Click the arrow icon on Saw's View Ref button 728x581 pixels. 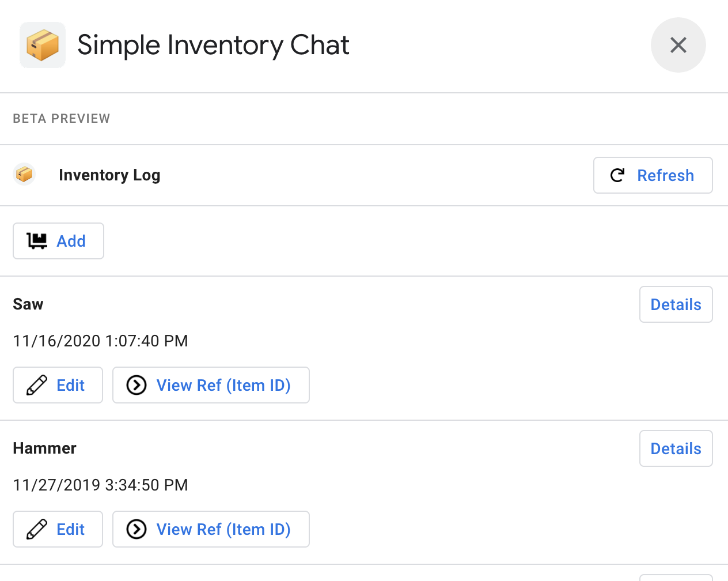click(136, 385)
